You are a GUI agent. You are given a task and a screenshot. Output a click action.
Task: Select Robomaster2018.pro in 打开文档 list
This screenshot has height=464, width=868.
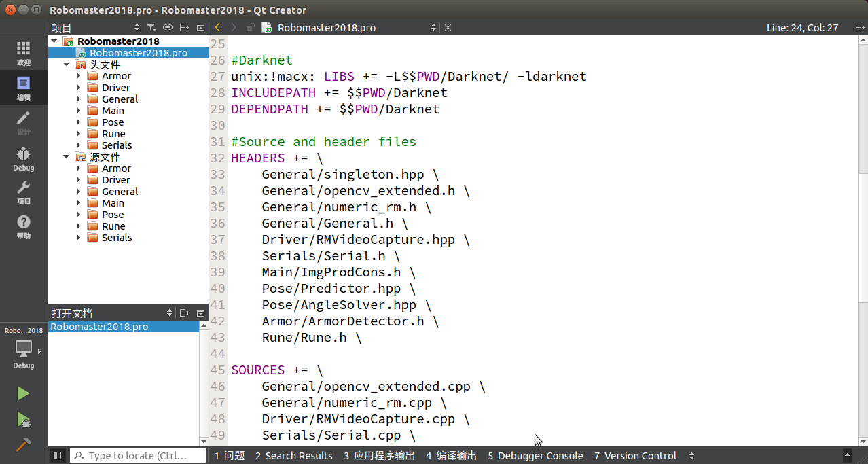pyautogui.click(x=99, y=327)
